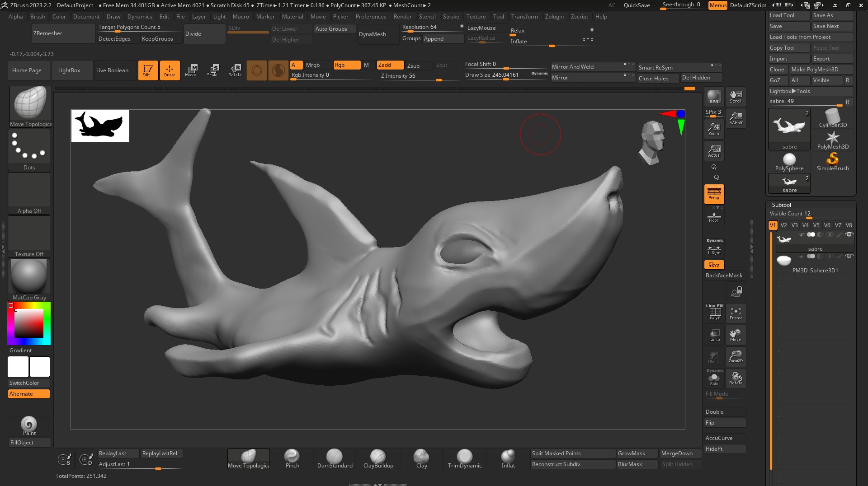Click the Draw Size slider
Image resolution: width=868 pixels, height=486 pixels.
click(x=492, y=75)
